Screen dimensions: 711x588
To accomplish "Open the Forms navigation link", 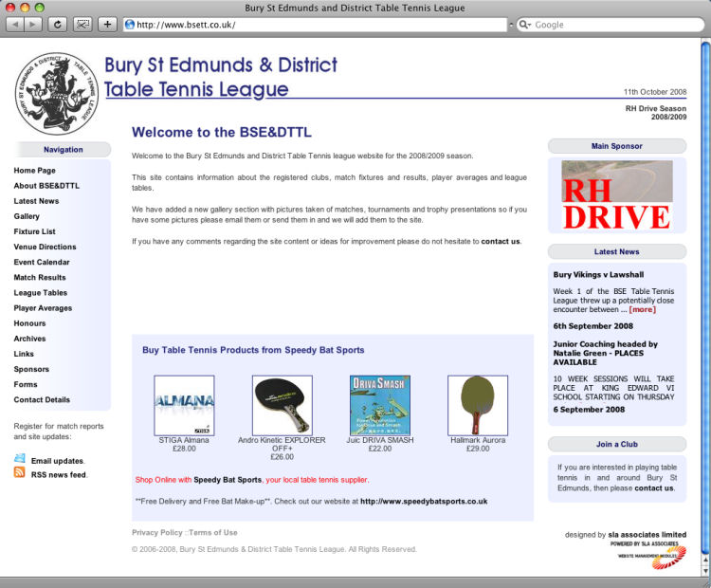I will 26,385.
